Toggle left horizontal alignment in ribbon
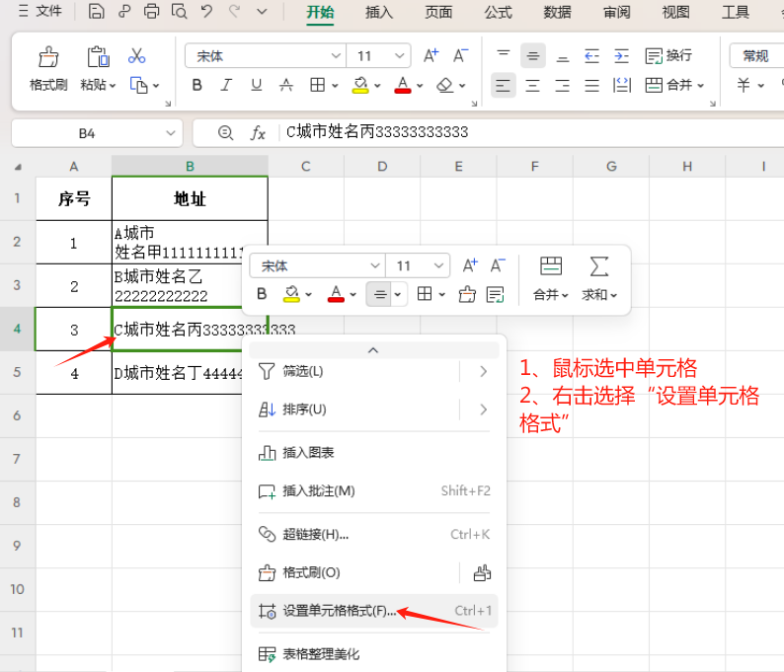The height and width of the screenshot is (672, 784). [x=503, y=86]
